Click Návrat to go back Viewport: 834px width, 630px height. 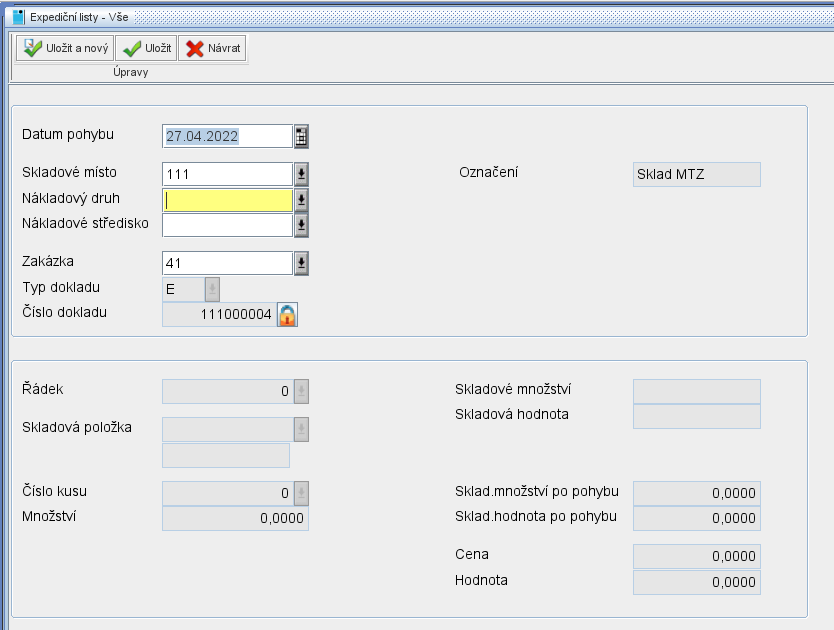click(212, 48)
